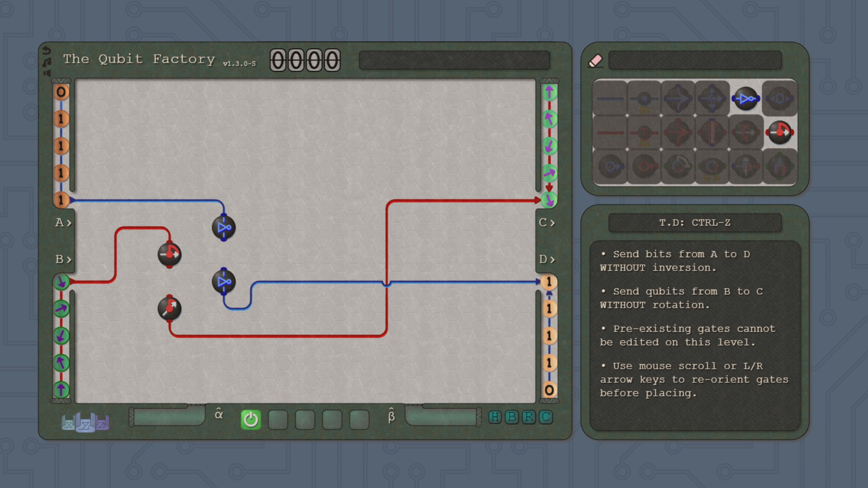Click the 0000 score counter
Viewport: 868px width, 488px height.
click(x=305, y=60)
